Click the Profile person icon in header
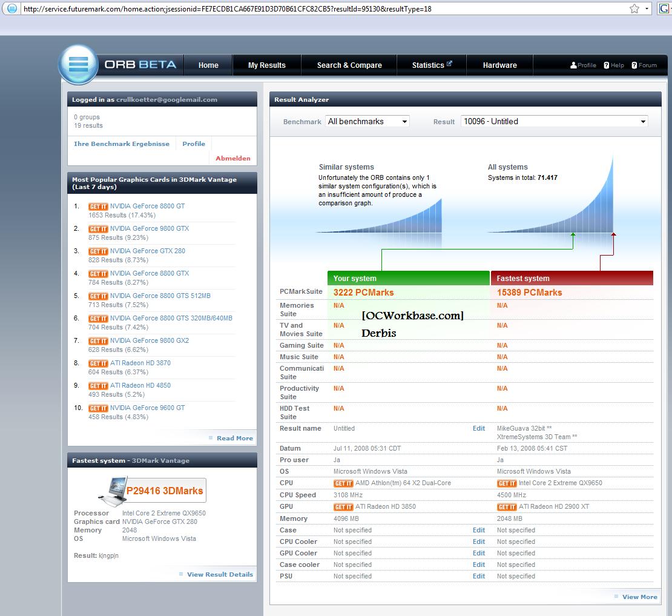 573,65
